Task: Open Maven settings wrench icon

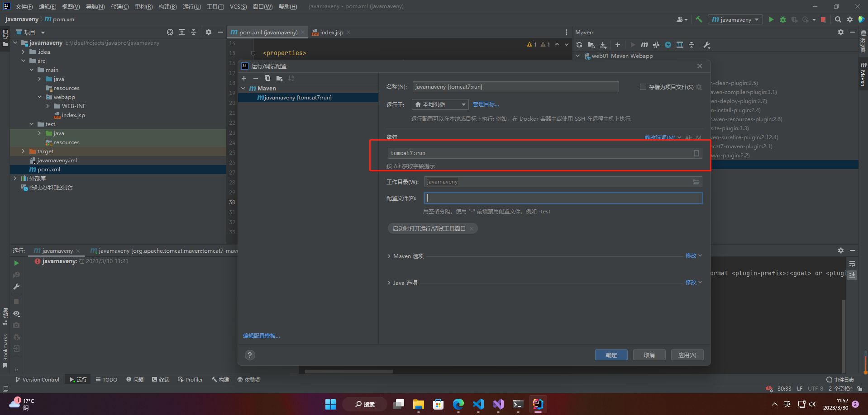Action: click(x=707, y=45)
